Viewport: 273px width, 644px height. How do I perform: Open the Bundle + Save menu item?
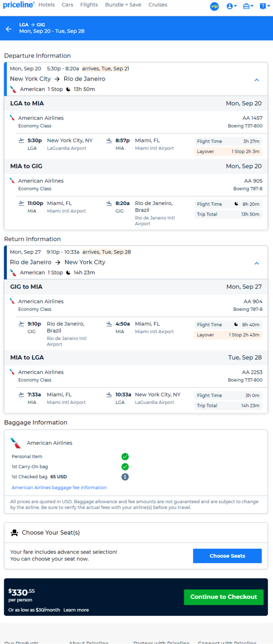(x=123, y=5)
